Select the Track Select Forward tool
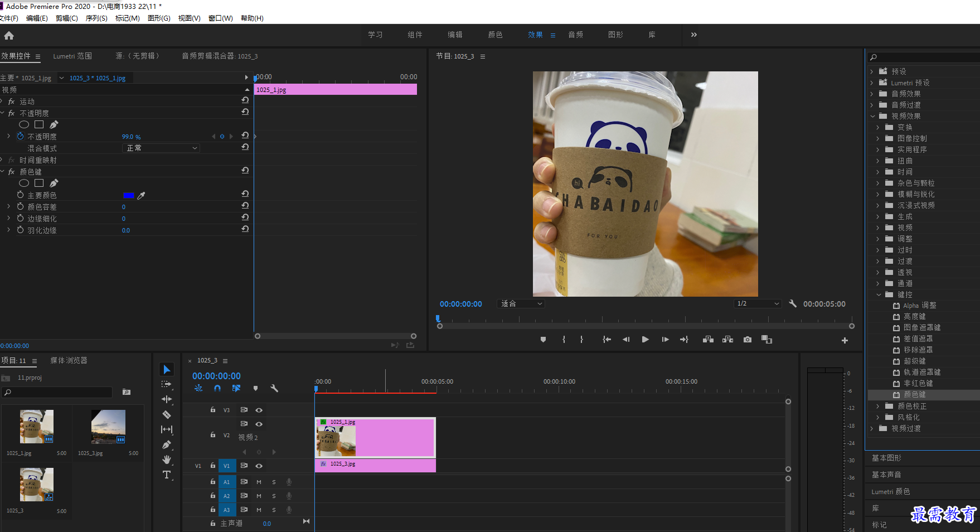This screenshot has height=532, width=980. pyautogui.click(x=167, y=384)
